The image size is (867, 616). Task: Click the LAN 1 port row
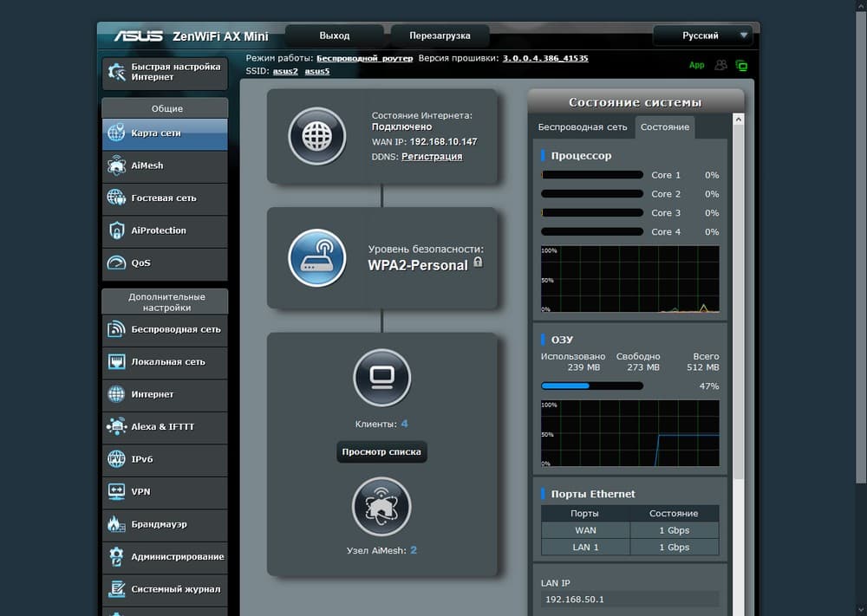coord(629,547)
